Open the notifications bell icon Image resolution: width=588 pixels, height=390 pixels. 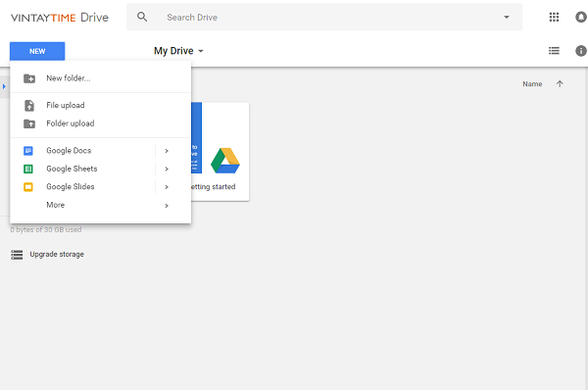click(581, 17)
